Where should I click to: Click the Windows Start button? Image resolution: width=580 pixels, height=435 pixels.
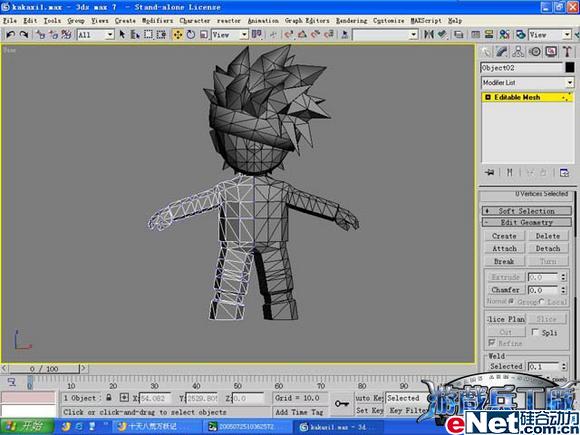click(x=27, y=426)
